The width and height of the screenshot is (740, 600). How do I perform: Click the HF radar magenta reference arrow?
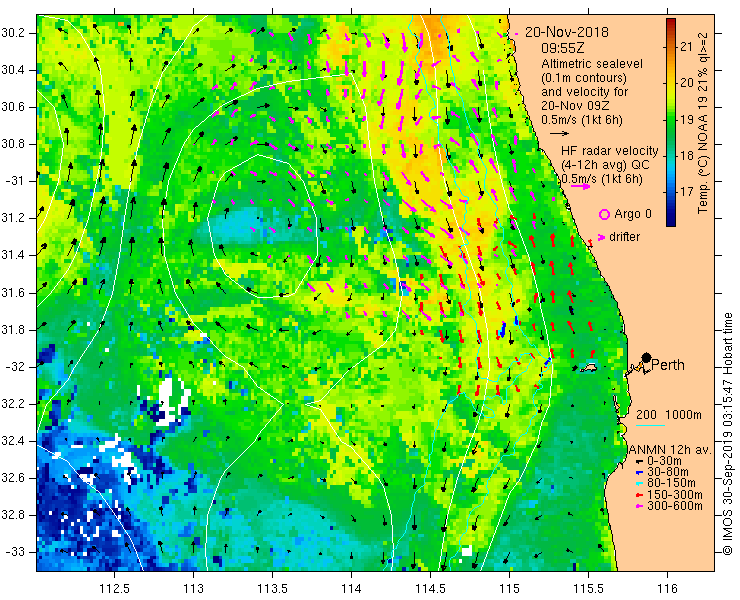tap(580, 186)
